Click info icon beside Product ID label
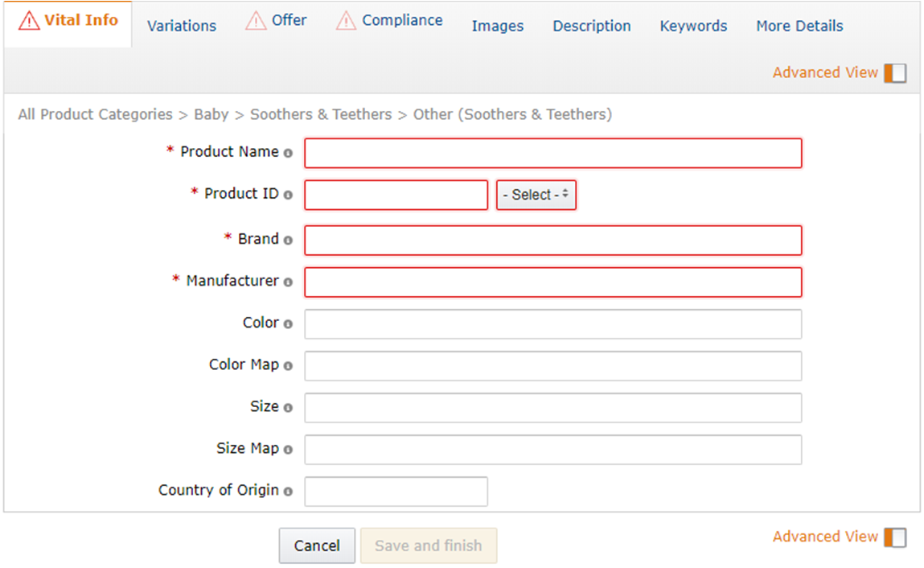 tap(288, 195)
